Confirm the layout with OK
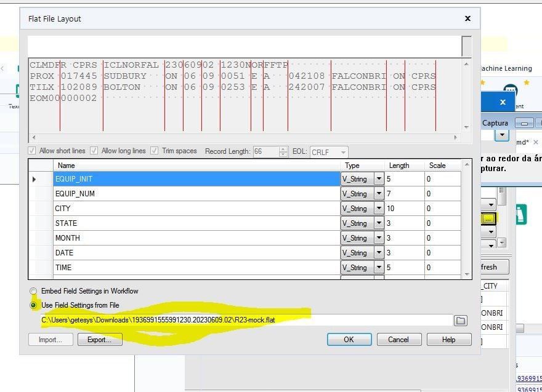Screen dimensions: 542x392 (349, 340)
